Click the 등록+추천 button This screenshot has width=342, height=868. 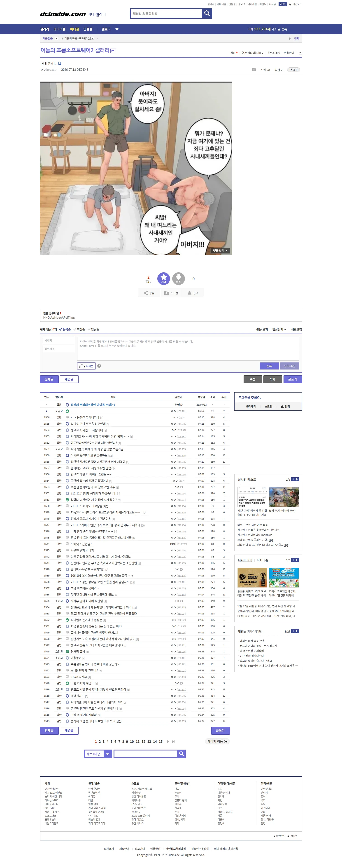click(289, 366)
